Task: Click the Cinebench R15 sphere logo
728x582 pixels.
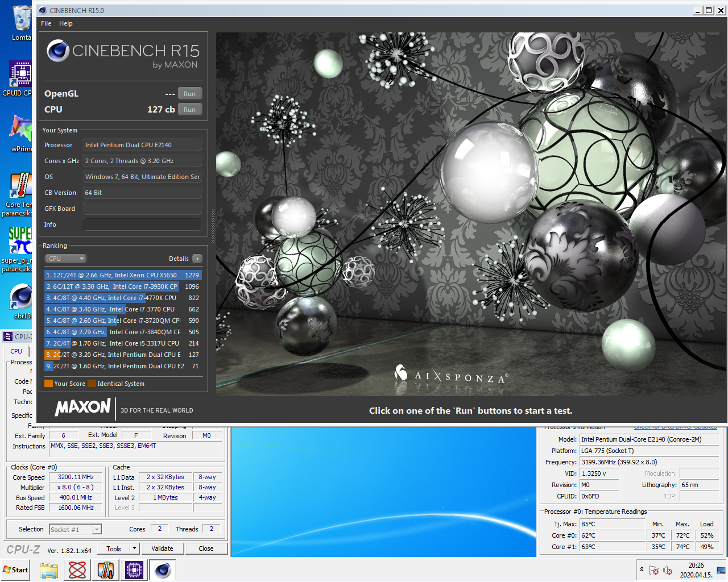Action: (58, 51)
